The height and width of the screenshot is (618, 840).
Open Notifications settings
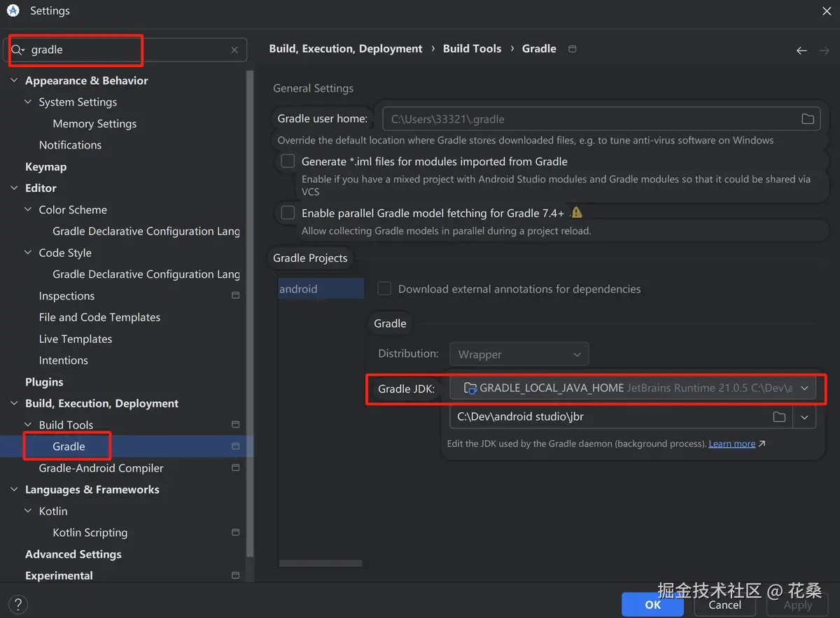click(70, 145)
